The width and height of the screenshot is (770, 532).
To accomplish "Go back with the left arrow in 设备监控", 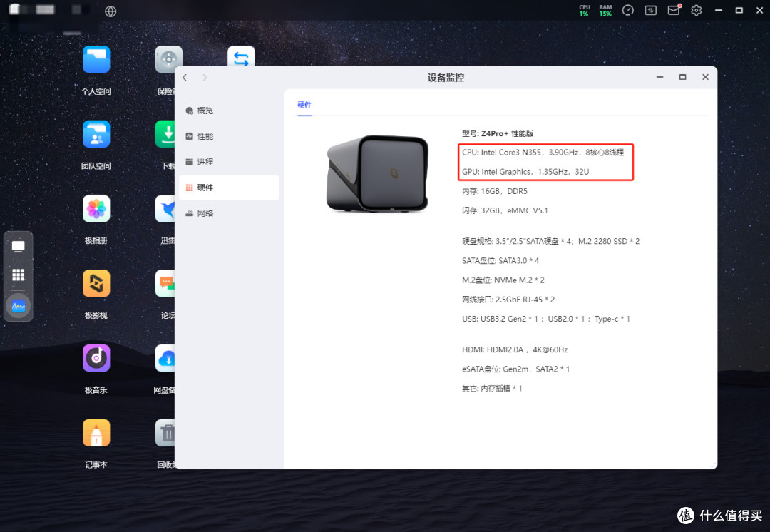I will [185, 78].
